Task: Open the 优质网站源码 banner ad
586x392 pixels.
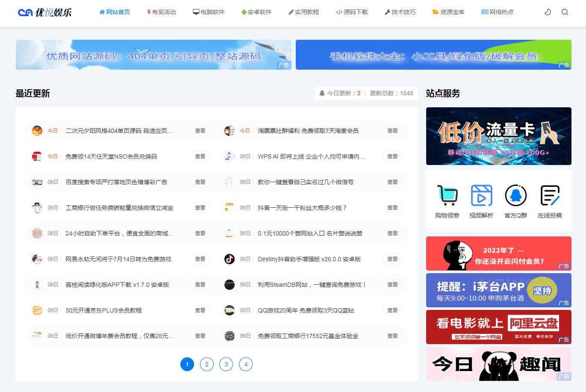Action: [x=153, y=55]
